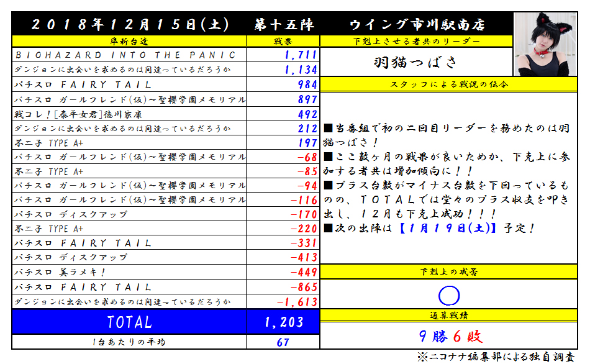The height and width of the screenshot is (364, 590).
Task: Click the blue 1月19日(土) next date text
Action: (448, 228)
